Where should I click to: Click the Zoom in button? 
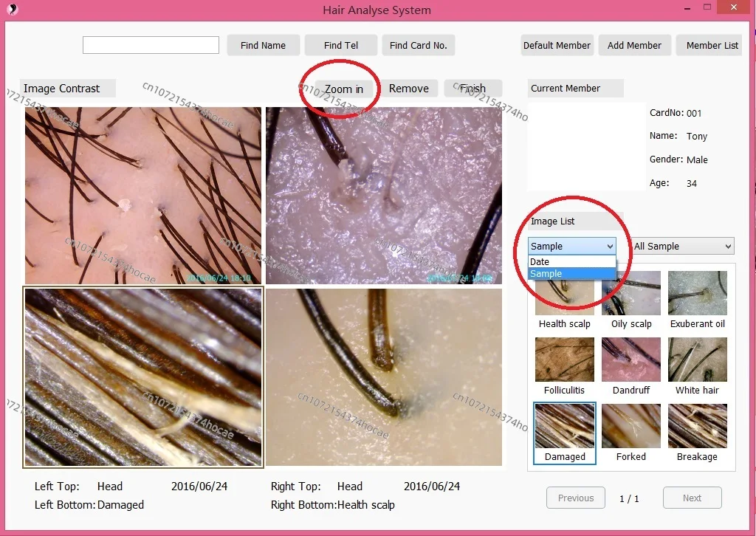click(344, 89)
